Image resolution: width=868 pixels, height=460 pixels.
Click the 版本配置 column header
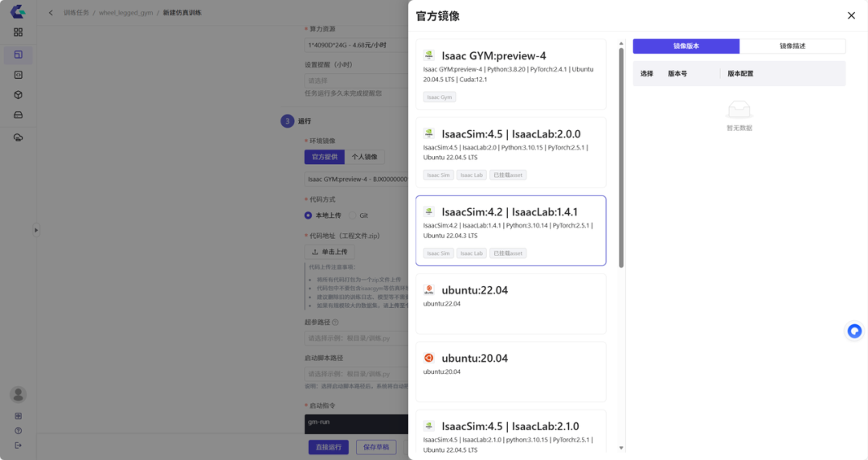[740, 73]
